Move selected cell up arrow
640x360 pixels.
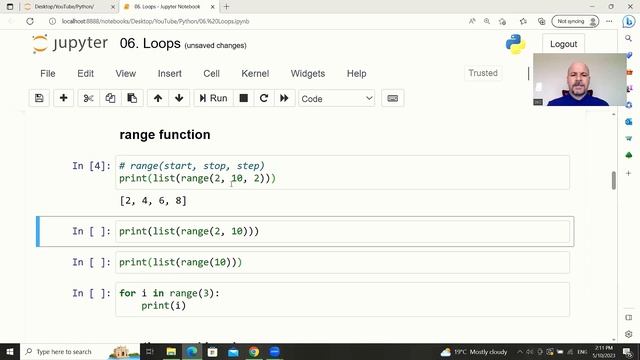pyautogui.click(x=158, y=98)
